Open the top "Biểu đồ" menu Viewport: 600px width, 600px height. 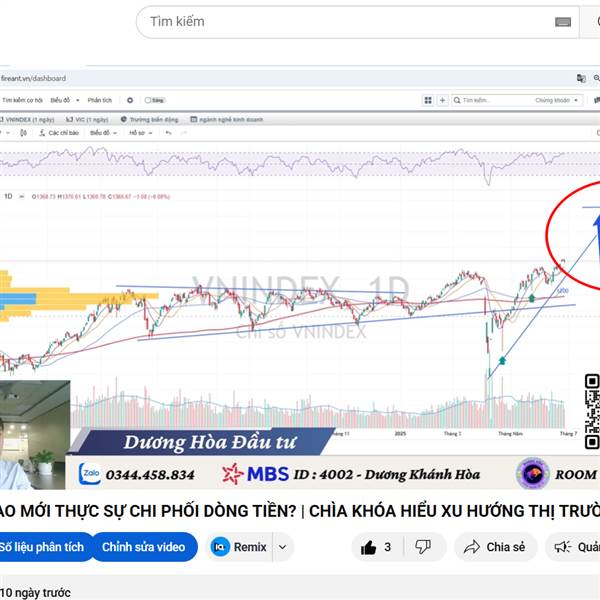click(60, 100)
